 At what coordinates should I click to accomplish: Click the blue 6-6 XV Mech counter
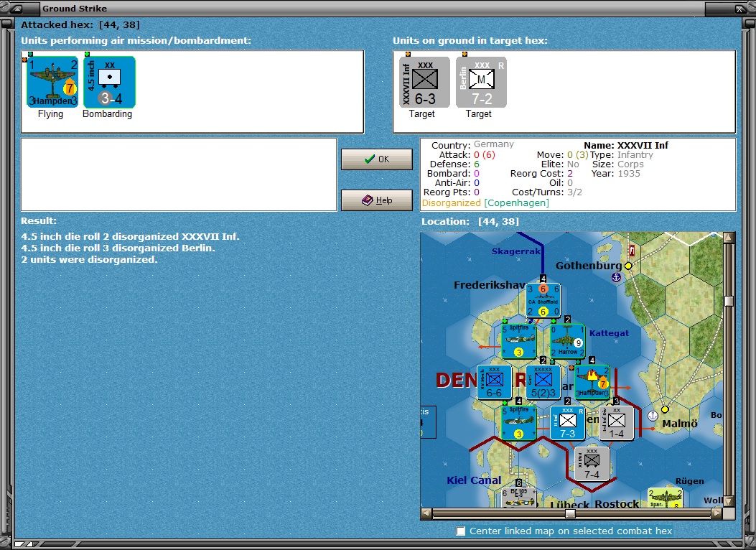tap(494, 382)
